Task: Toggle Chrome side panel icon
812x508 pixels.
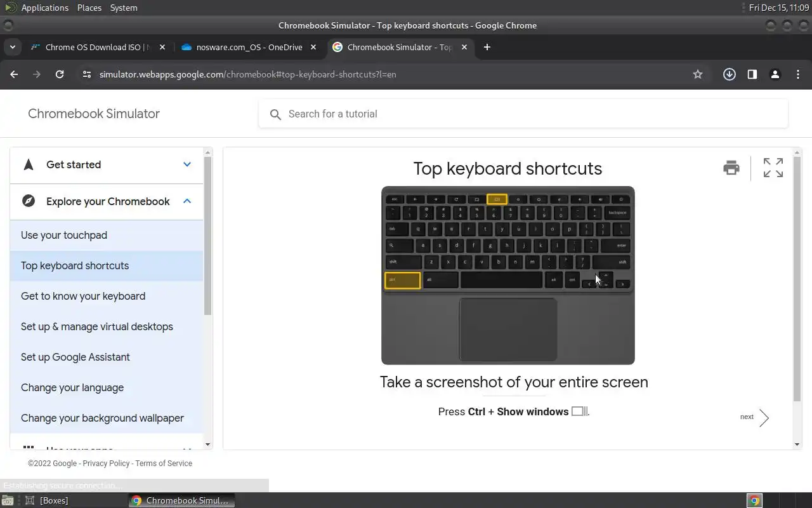Action: click(752, 74)
